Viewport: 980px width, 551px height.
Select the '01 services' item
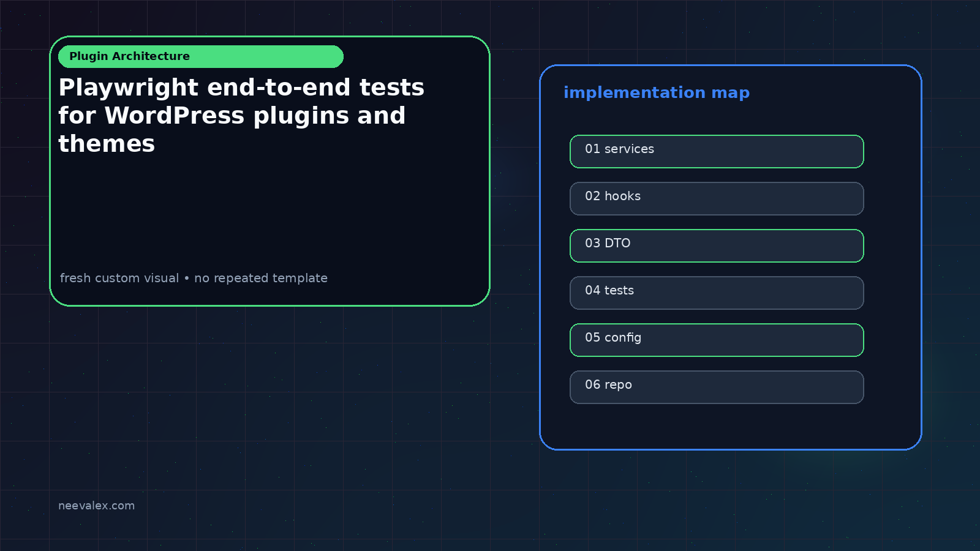(717, 151)
